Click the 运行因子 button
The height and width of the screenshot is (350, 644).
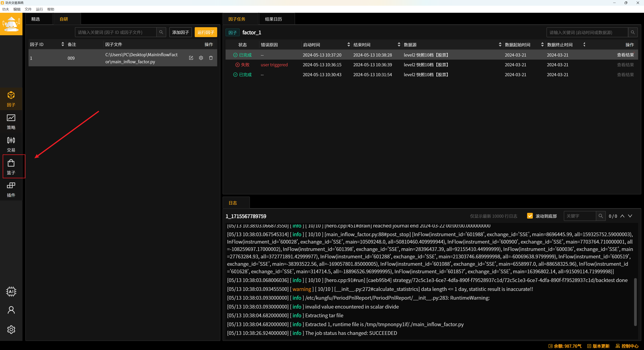[x=206, y=32]
